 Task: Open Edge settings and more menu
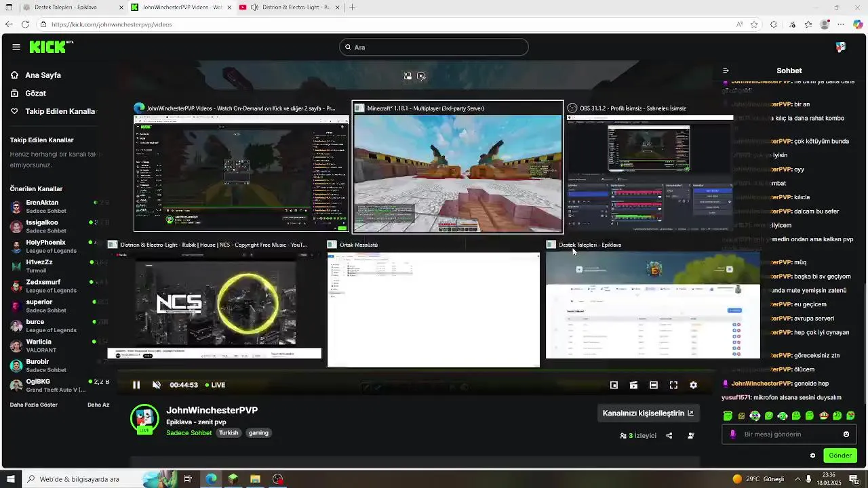(841, 24)
